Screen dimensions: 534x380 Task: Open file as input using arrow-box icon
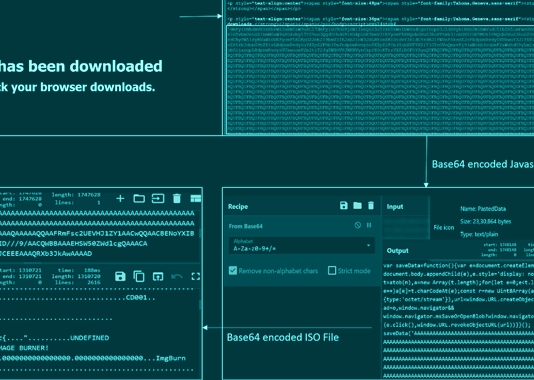(x=158, y=199)
